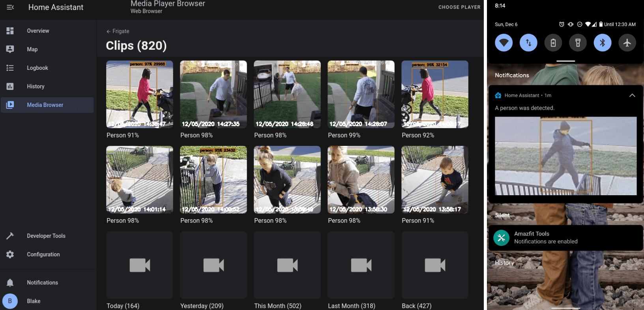Open the Notifications sidebar label
644x310 pixels.
click(x=42, y=283)
